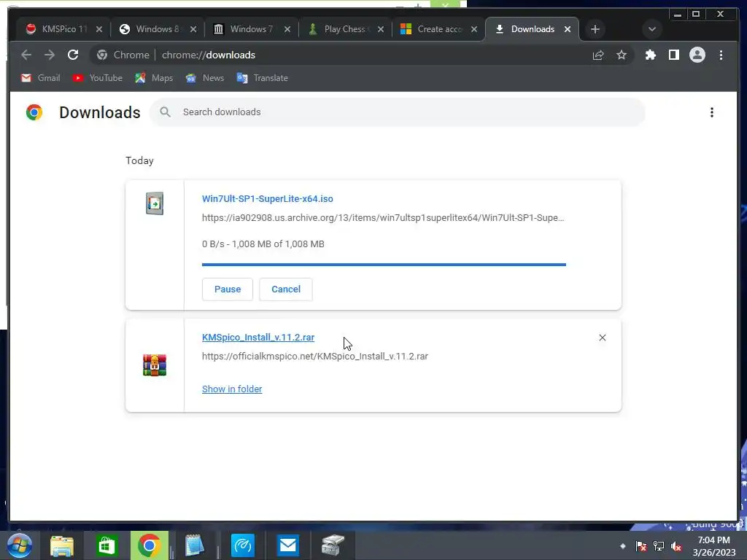Open the Action Center flag icon
Viewport: 747px width, 560px height.
pos(641,546)
